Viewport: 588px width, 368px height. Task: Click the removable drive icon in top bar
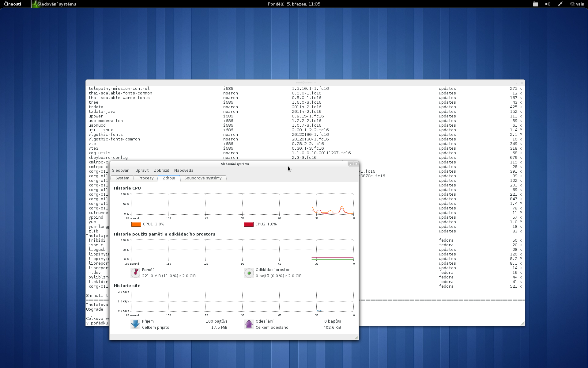point(536,4)
